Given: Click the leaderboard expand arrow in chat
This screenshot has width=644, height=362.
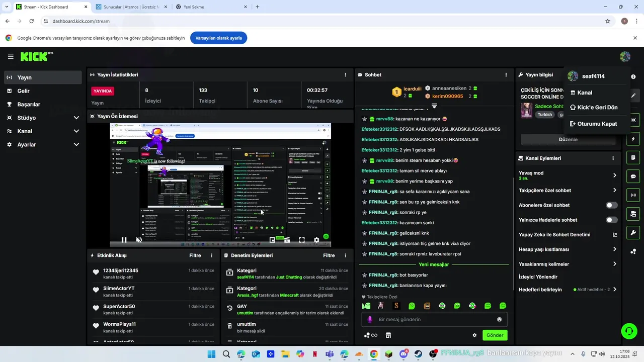Looking at the screenshot, I should [x=434, y=106].
